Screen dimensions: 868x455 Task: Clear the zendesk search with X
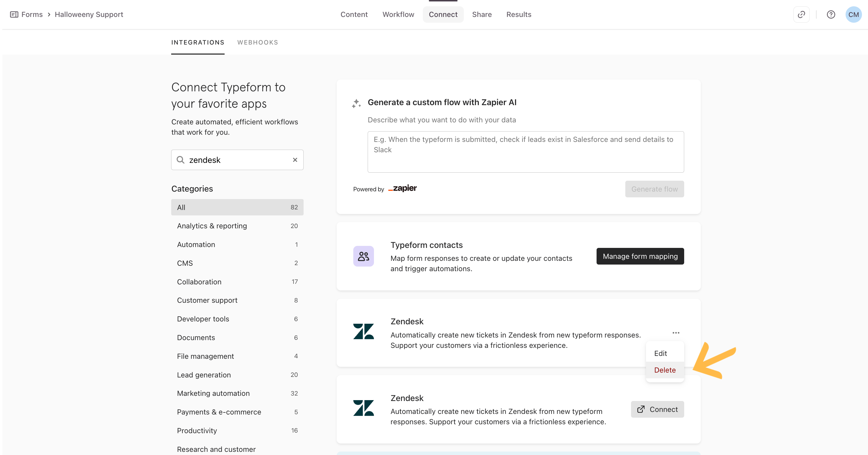tap(295, 160)
